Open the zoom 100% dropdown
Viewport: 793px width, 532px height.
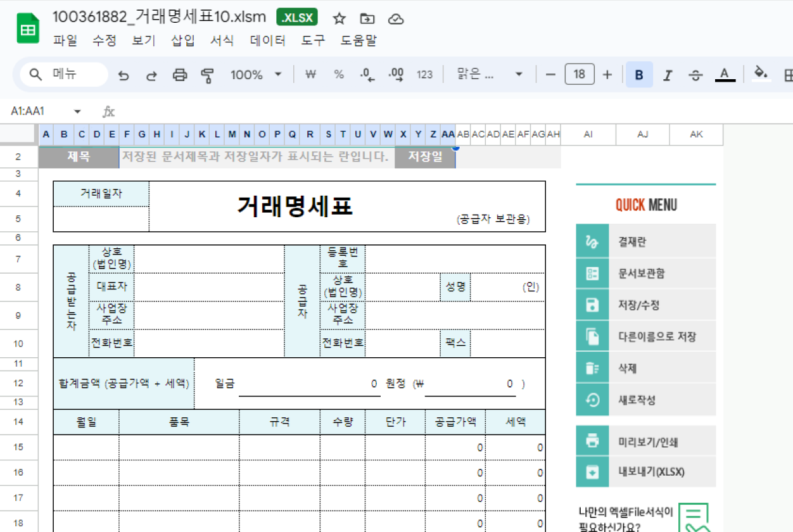click(x=256, y=75)
